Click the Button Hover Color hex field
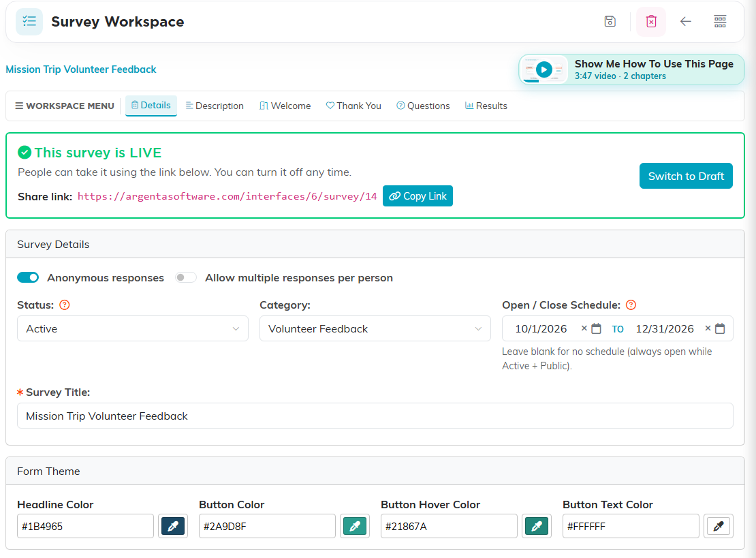Image resolution: width=756 pixels, height=558 pixels. [449, 526]
